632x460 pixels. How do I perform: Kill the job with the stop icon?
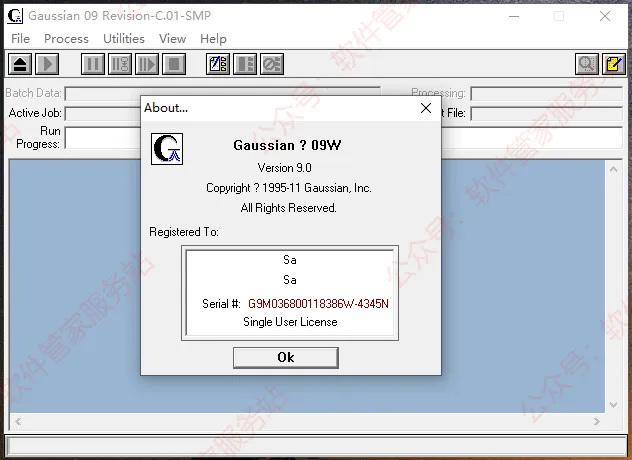(x=174, y=64)
